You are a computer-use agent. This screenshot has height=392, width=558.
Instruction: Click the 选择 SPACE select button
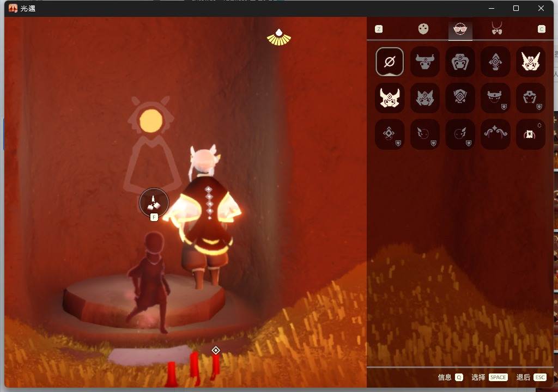[489, 377]
